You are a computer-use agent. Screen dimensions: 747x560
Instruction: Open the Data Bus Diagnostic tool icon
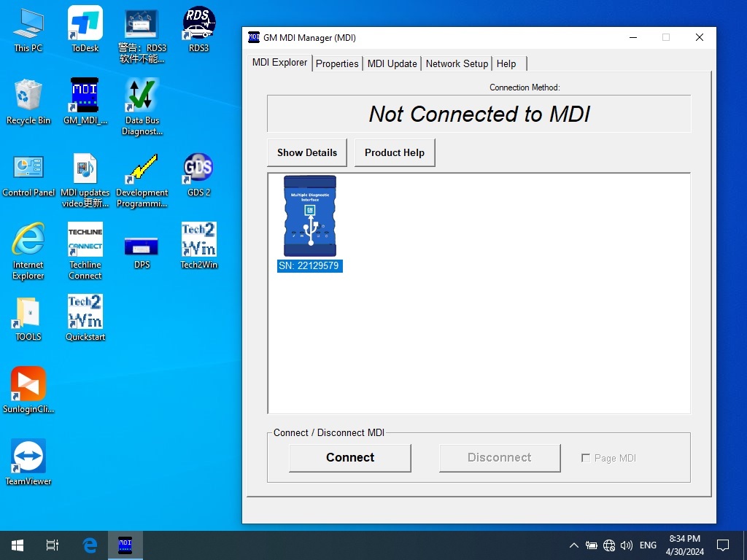coord(142,96)
